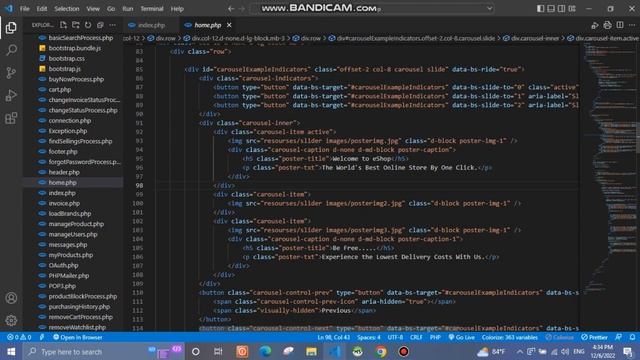Image resolution: width=640 pixels, height=360 pixels.
Task: Toggle the primary side bar layout
Action: 540,9
